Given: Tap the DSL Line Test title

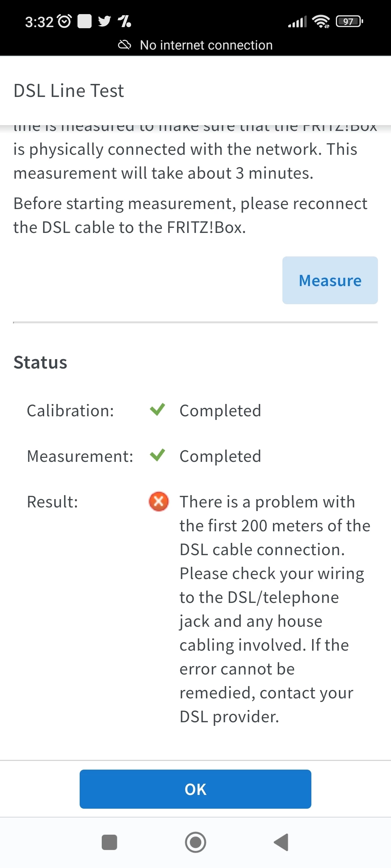Looking at the screenshot, I should click(x=69, y=91).
